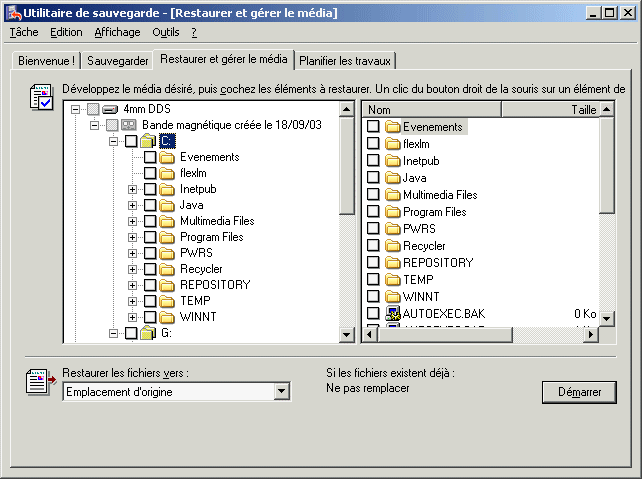Click the G: drive folder icon
Viewport: 642px width, 479px height.
click(148, 333)
